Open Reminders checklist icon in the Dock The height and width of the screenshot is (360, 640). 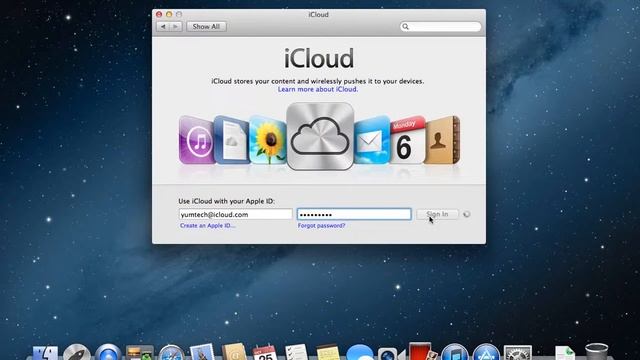click(x=296, y=353)
